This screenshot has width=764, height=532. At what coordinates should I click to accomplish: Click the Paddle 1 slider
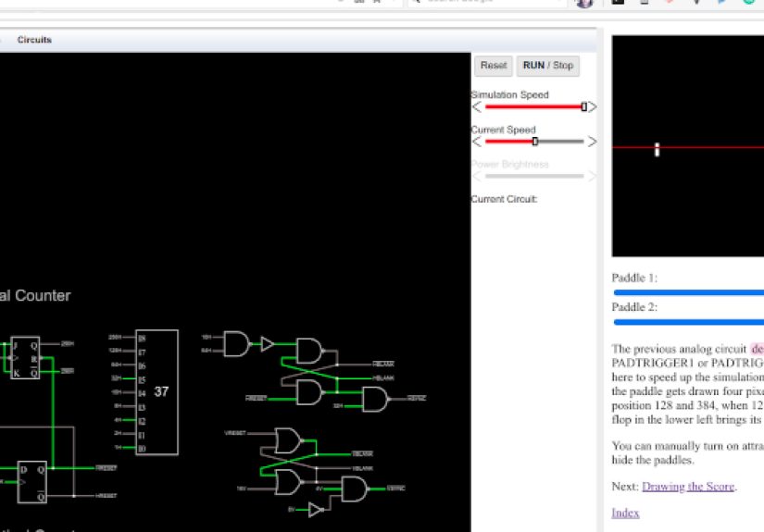688,292
